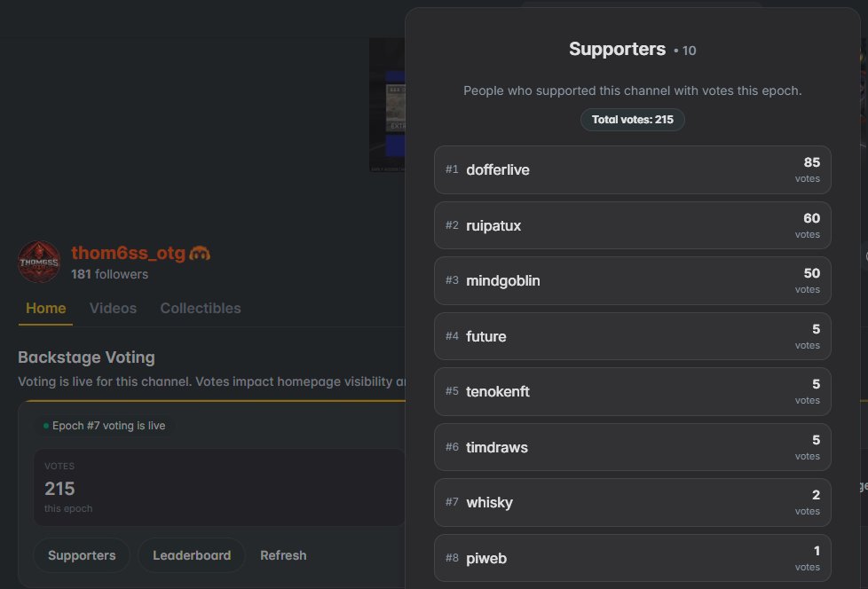Click the Supporters panel title
The width and height of the screenshot is (868, 589).
[x=617, y=49]
